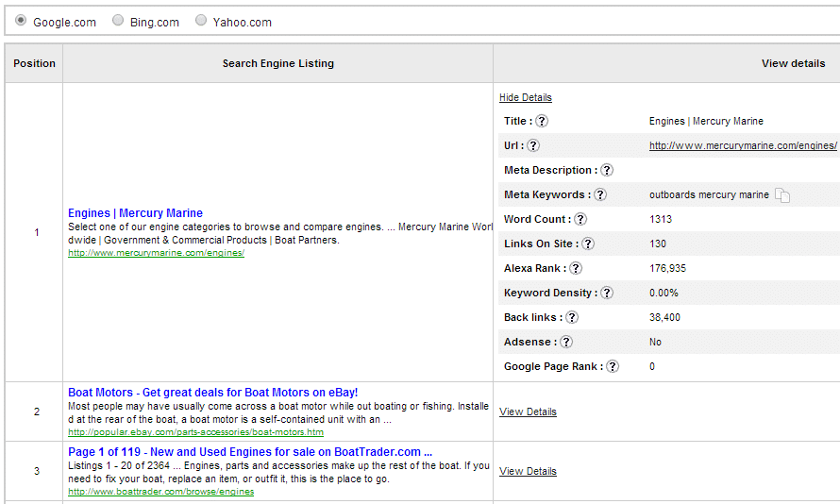
Task: Click the Alexa Rank question mark icon
Action: [x=576, y=268]
